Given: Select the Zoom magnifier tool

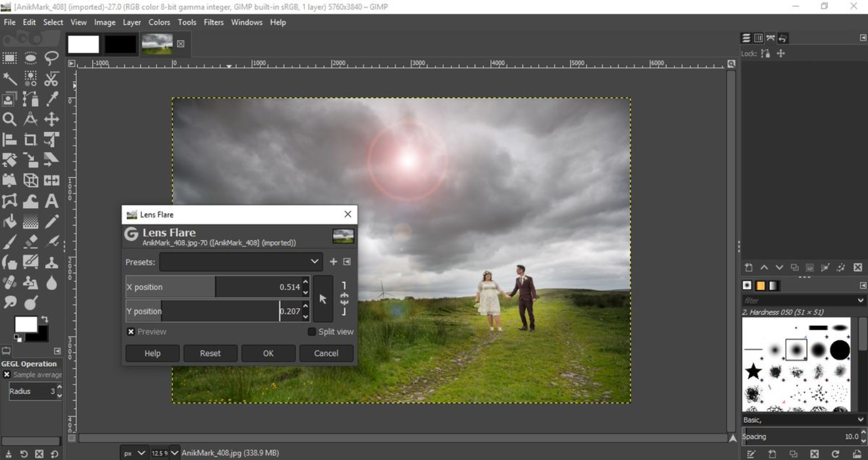Looking at the screenshot, I should [10, 119].
